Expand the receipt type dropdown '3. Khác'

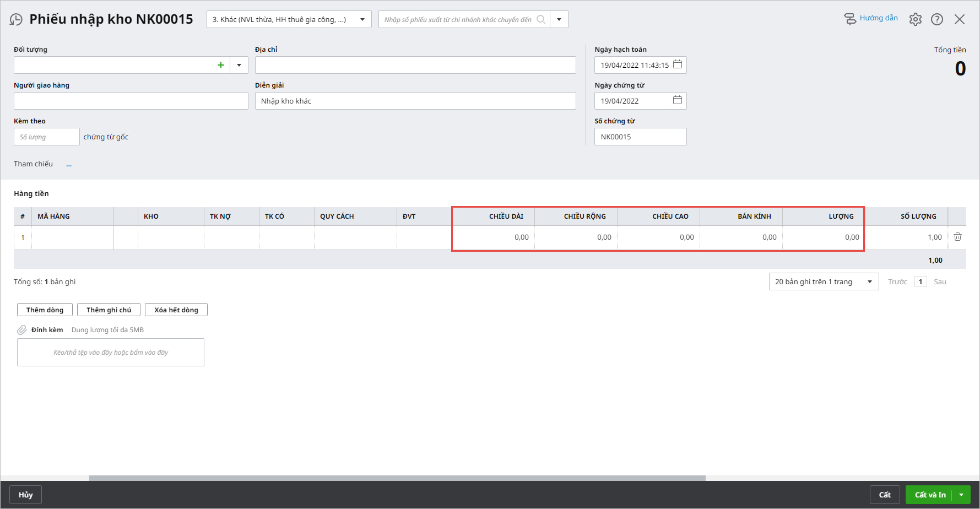(362, 19)
